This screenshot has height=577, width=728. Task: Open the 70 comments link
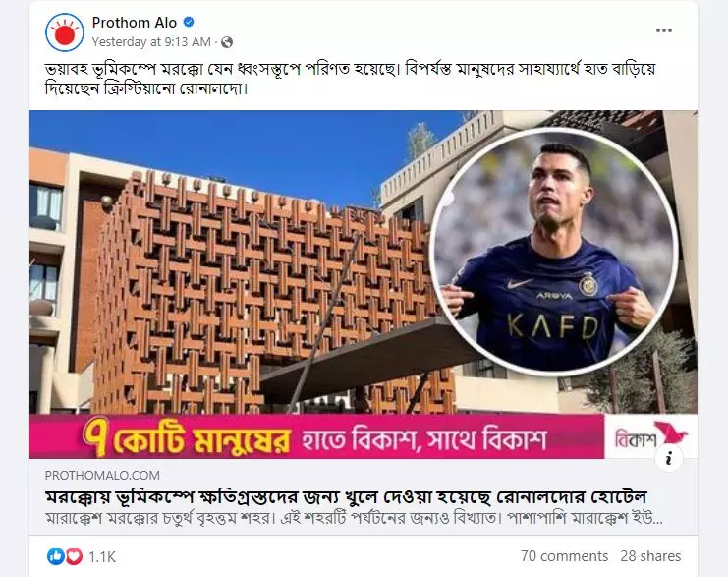[564, 556]
